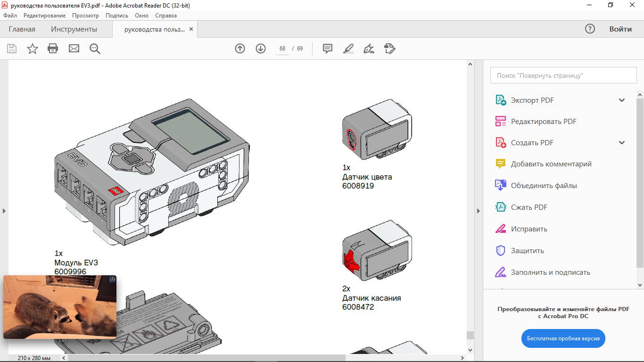Send file by email envelope icon

click(x=74, y=49)
